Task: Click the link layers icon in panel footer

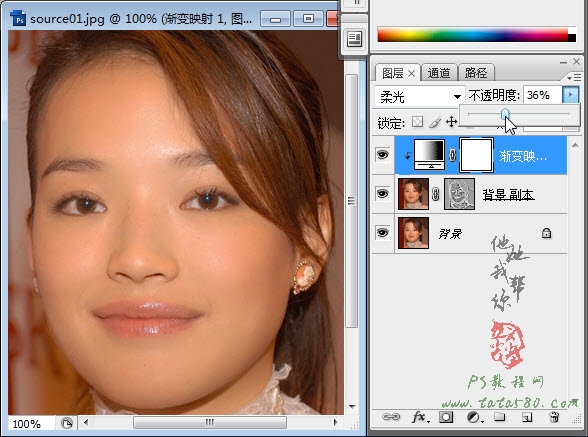Action: tap(391, 417)
